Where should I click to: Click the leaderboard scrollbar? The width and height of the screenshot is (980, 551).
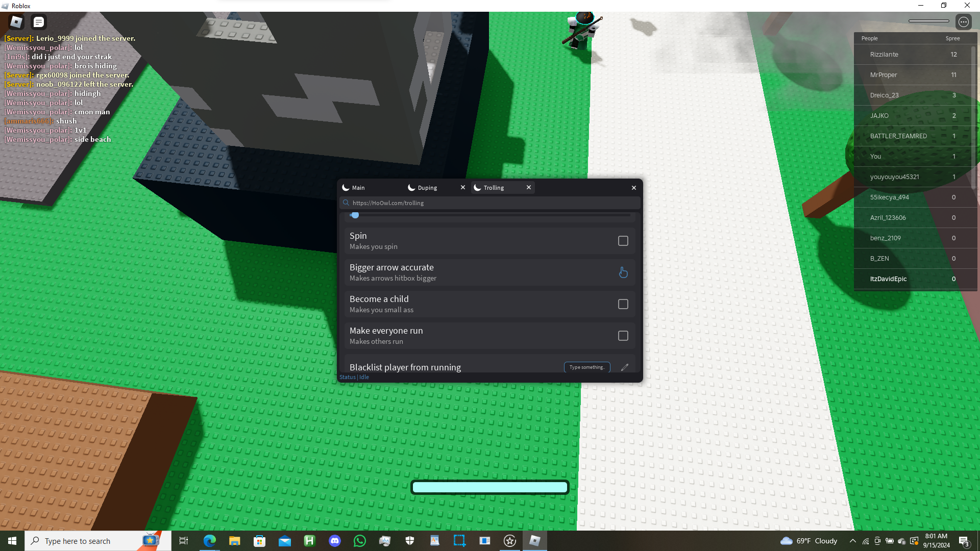click(973, 117)
